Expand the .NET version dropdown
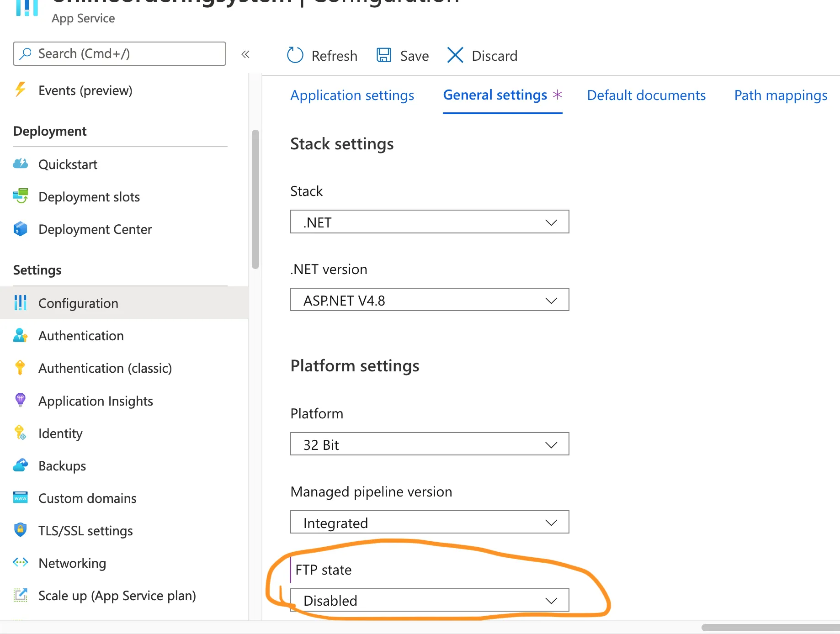840x634 pixels. click(429, 300)
